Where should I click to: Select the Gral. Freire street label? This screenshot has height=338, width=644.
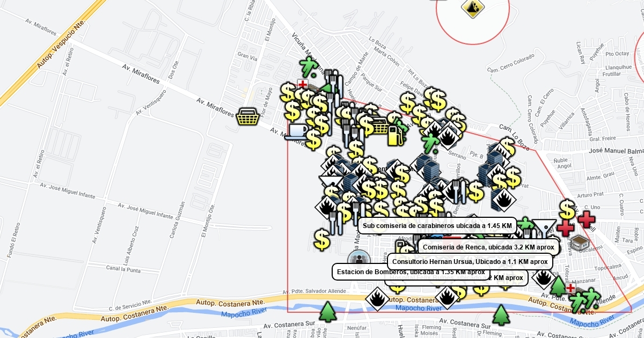(602, 138)
